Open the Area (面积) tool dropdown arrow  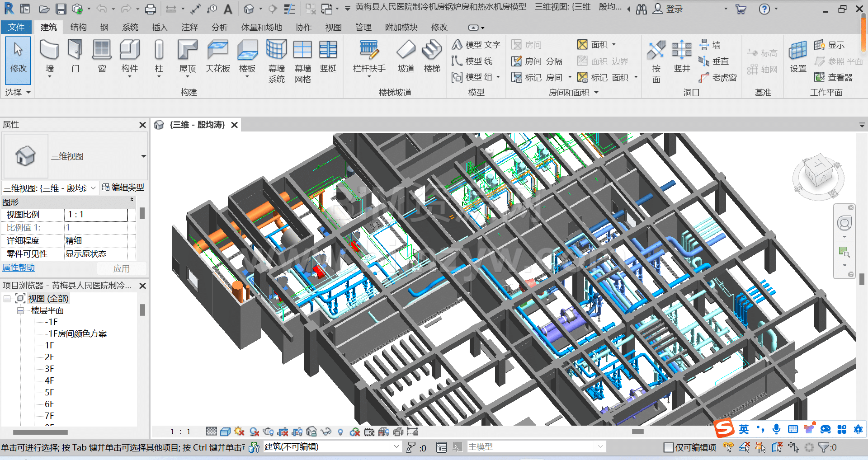(x=614, y=44)
